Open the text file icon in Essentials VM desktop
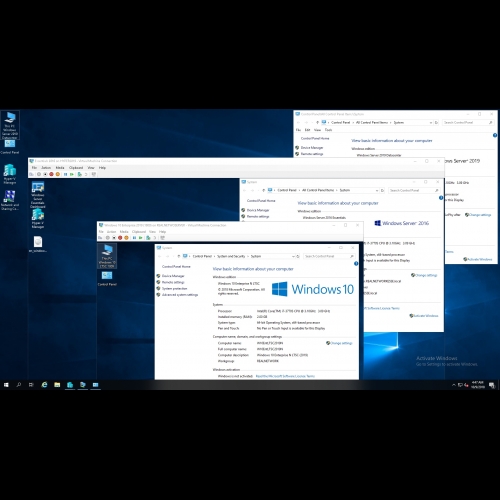 (38, 244)
